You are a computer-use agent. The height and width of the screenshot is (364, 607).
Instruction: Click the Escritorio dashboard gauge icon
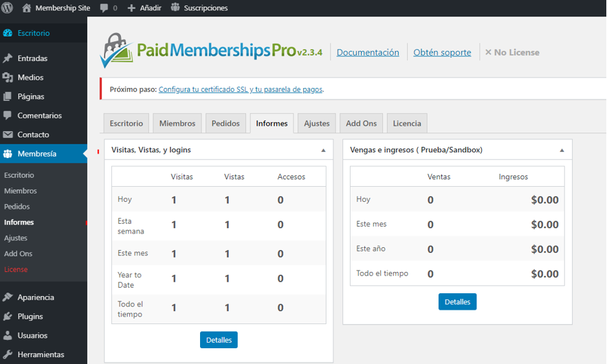(x=8, y=33)
